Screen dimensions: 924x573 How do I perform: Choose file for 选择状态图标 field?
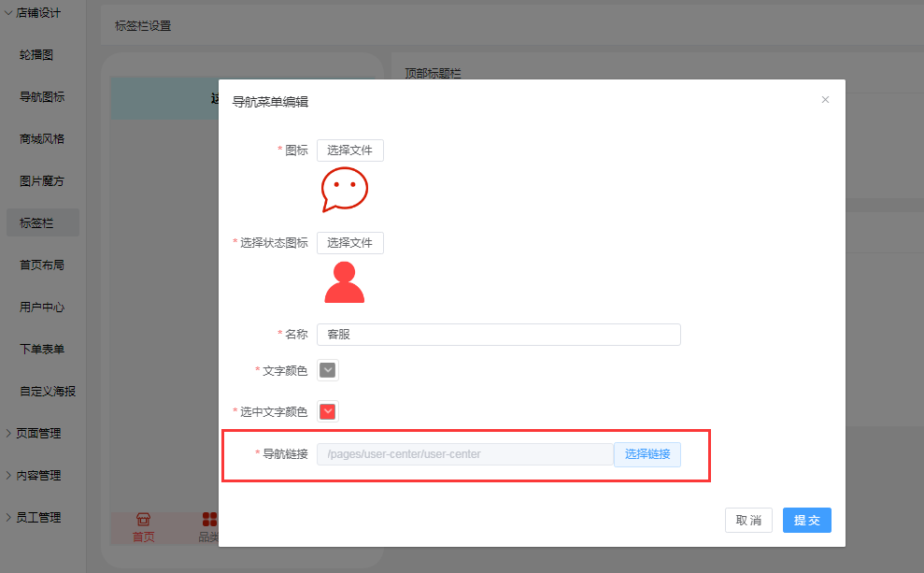pyautogui.click(x=350, y=243)
